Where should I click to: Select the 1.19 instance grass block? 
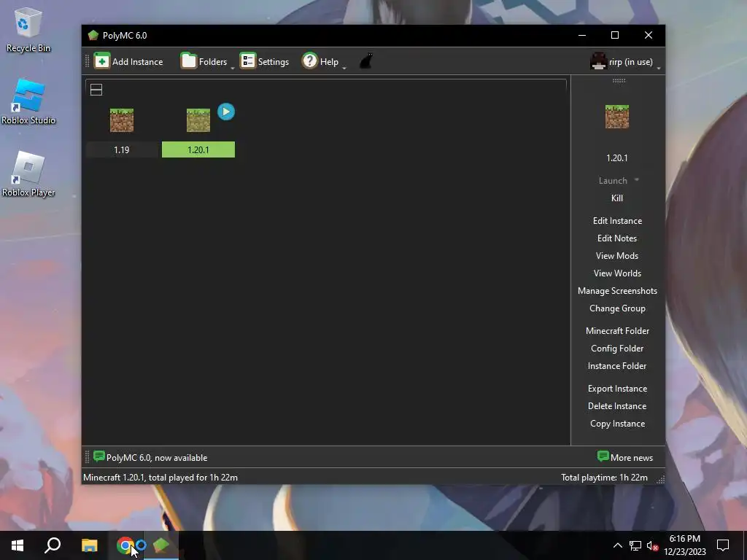click(x=122, y=120)
